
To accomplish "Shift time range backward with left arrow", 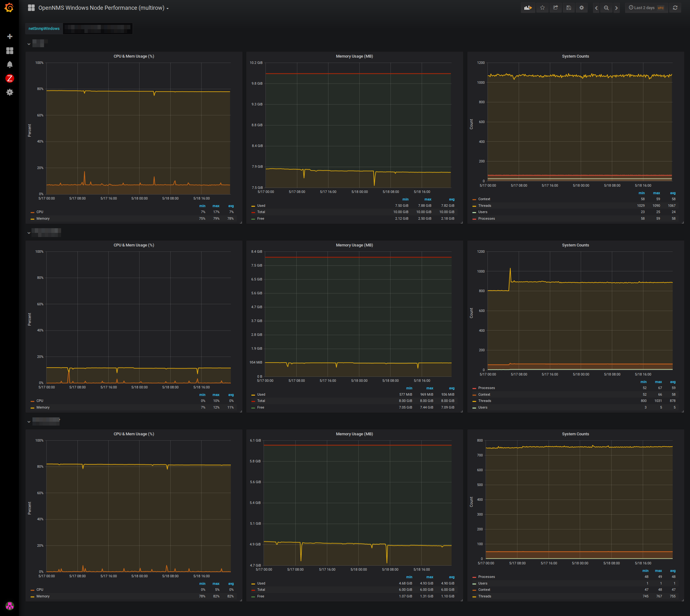I will pos(596,8).
